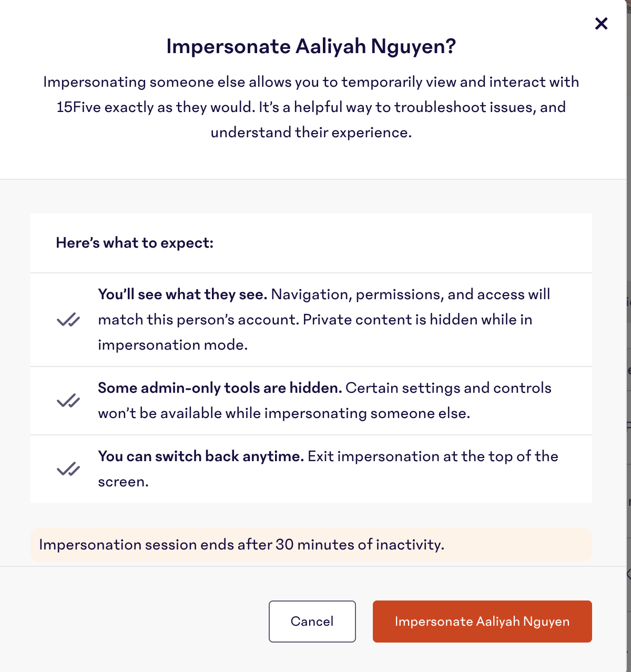
Task: Click the "Here's what to expect:" heading
Action: coord(135,243)
